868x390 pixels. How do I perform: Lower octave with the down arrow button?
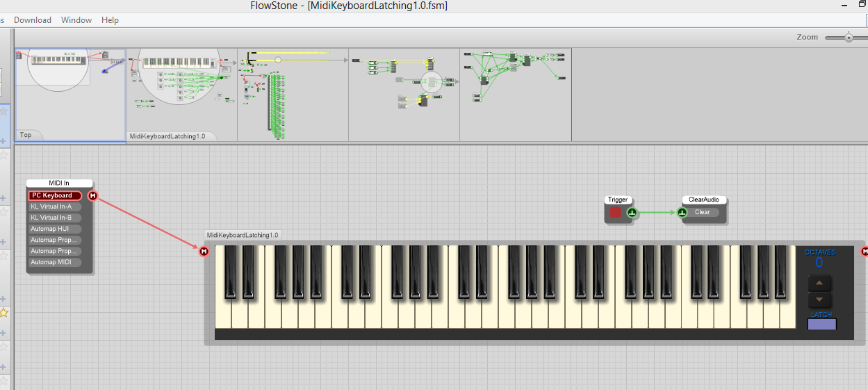tap(819, 300)
